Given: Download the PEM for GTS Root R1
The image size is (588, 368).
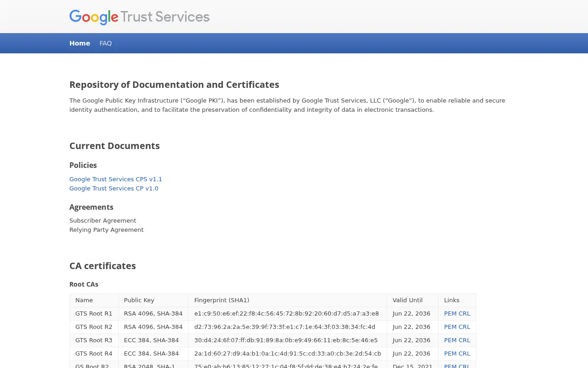Looking at the screenshot, I should 450,314.
